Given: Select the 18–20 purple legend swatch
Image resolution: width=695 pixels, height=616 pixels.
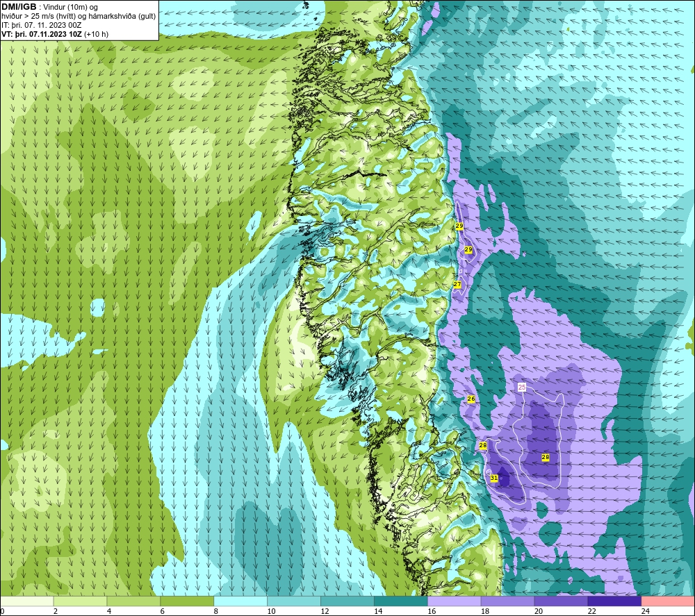Looking at the screenshot, I should pos(507,601).
